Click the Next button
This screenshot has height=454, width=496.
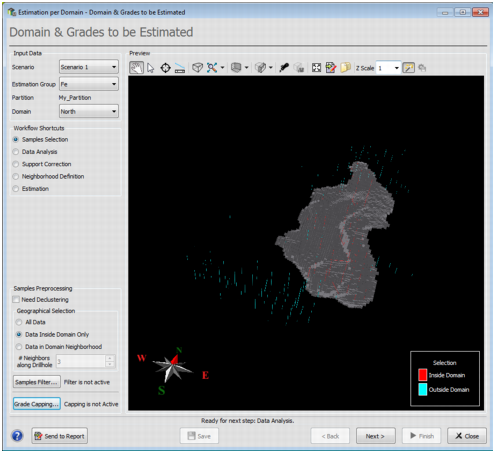click(375, 436)
